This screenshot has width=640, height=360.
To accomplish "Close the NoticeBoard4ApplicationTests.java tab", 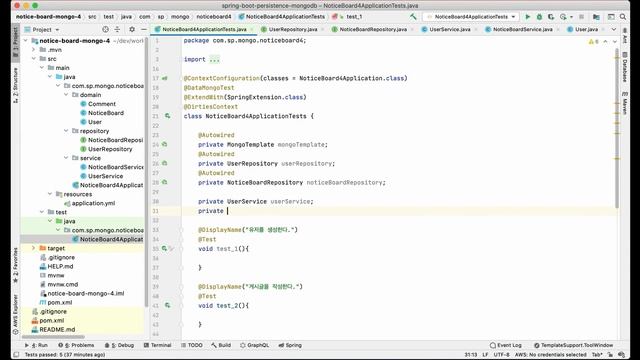I will pyautogui.click(x=252, y=29).
